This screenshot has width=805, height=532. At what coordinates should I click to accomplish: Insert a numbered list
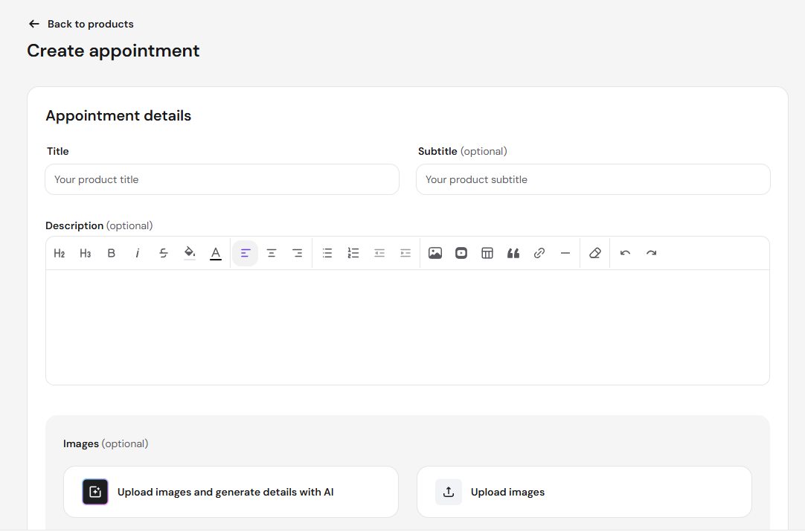pyautogui.click(x=353, y=253)
